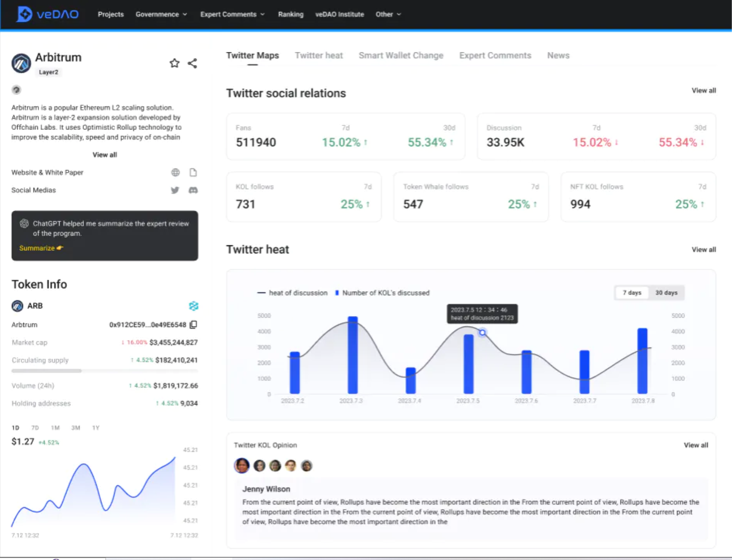Click the highlighted 2023.7.5 chart data point
The height and width of the screenshot is (560, 732).
pos(482,332)
